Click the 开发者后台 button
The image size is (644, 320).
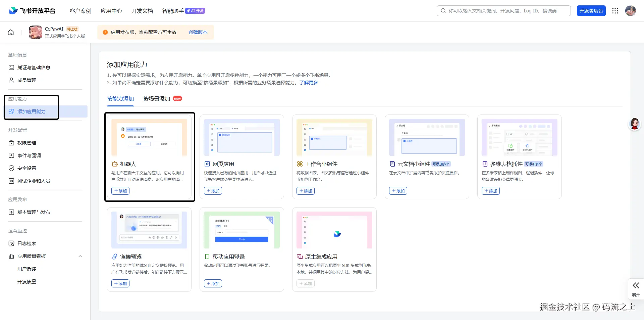(x=591, y=11)
